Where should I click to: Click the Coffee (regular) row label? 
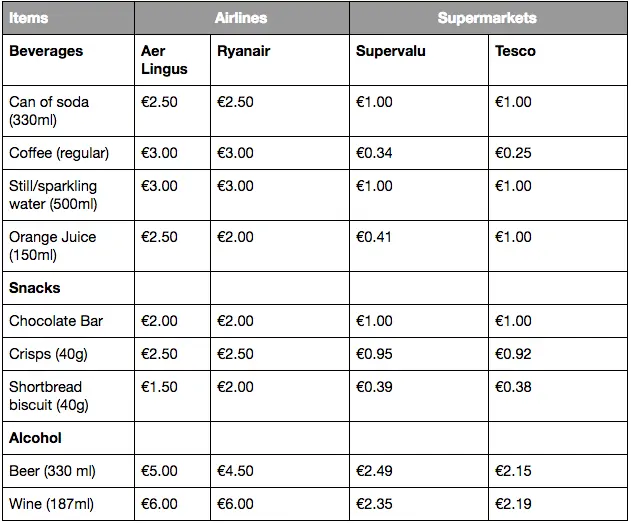point(59,153)
